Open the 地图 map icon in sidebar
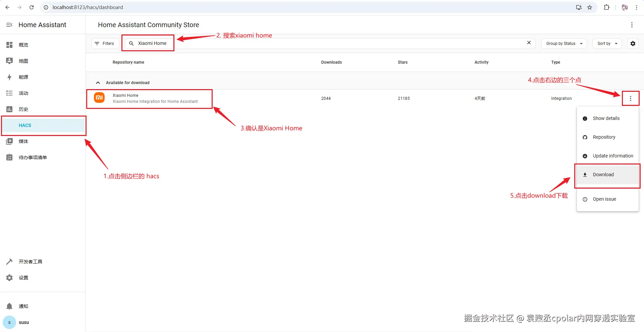 (9, 61)
